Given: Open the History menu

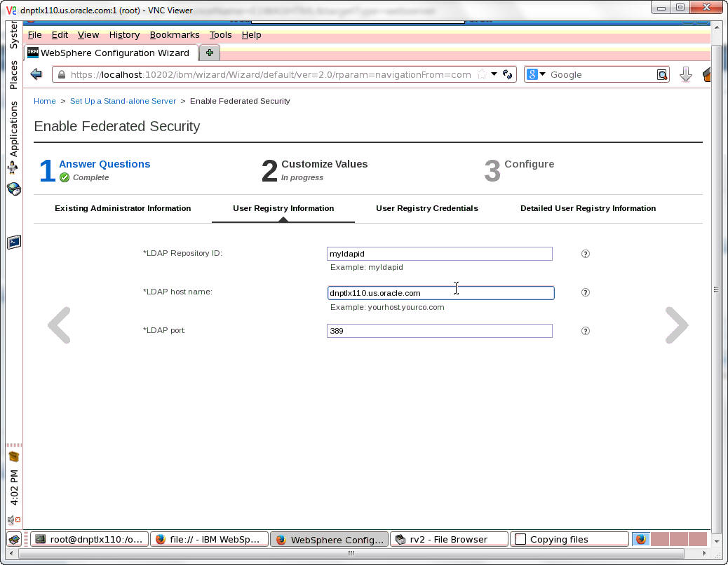Looking at the screenshot, I should point(124,35).
